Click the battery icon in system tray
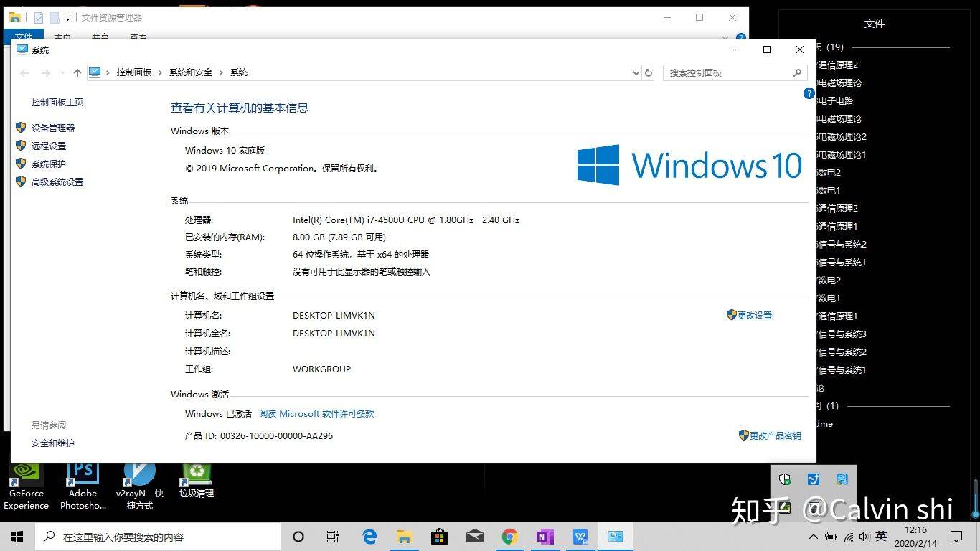The height and width of the screenshot is (551, 980). point(831,537)
